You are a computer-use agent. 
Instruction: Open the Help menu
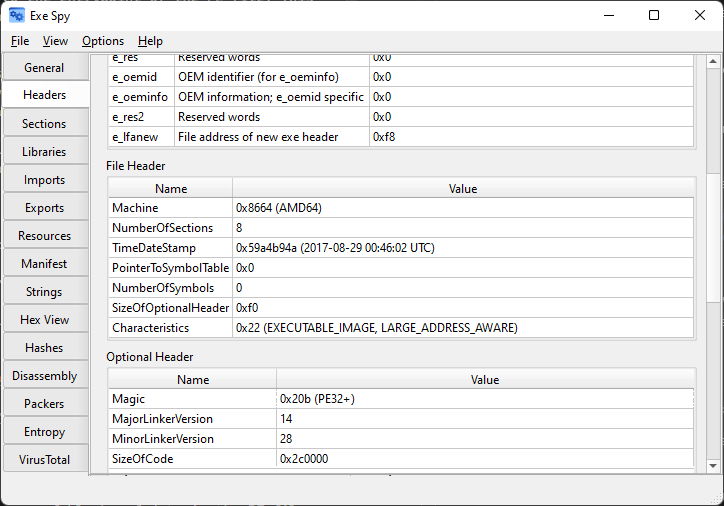[150, 41]
